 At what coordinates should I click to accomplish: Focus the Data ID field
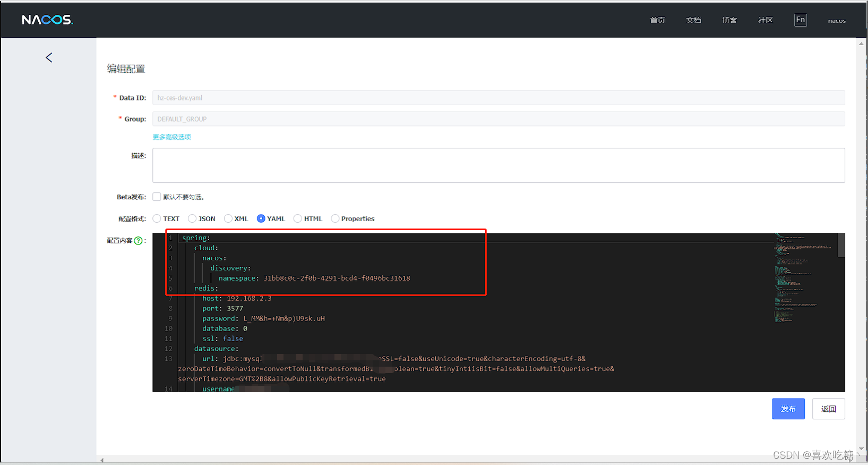[499, 98]
